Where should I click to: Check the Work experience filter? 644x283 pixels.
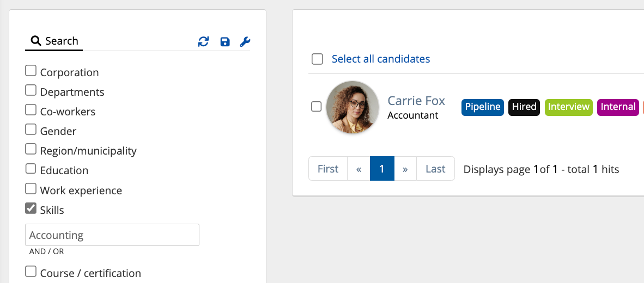click(31, 189)
